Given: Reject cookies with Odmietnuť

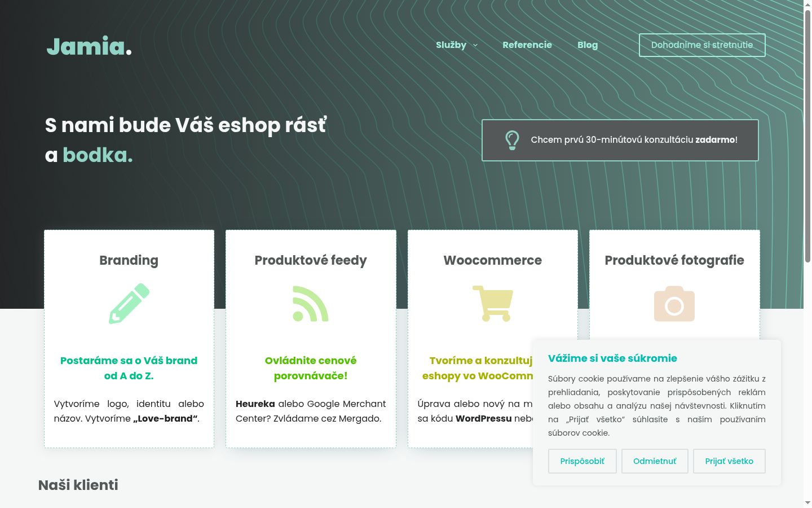Looking at the screenshot, I should [655, 461].
